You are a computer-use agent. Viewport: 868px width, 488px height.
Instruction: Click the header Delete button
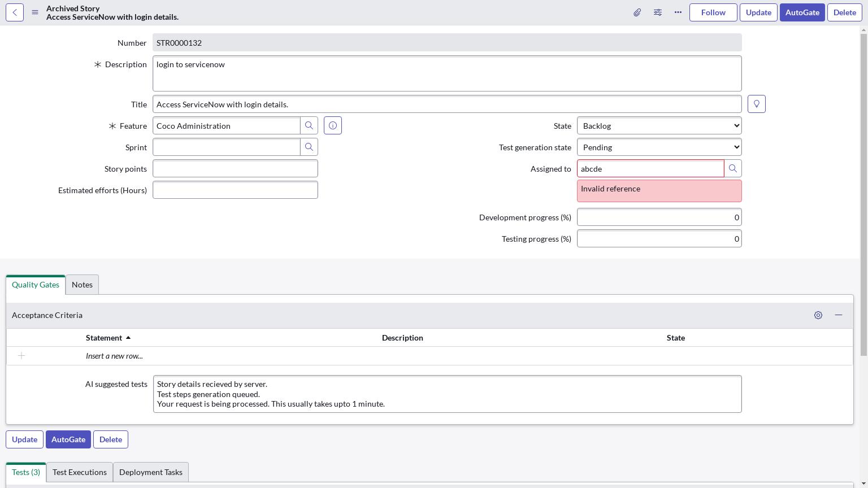click(x=845, y=12)
